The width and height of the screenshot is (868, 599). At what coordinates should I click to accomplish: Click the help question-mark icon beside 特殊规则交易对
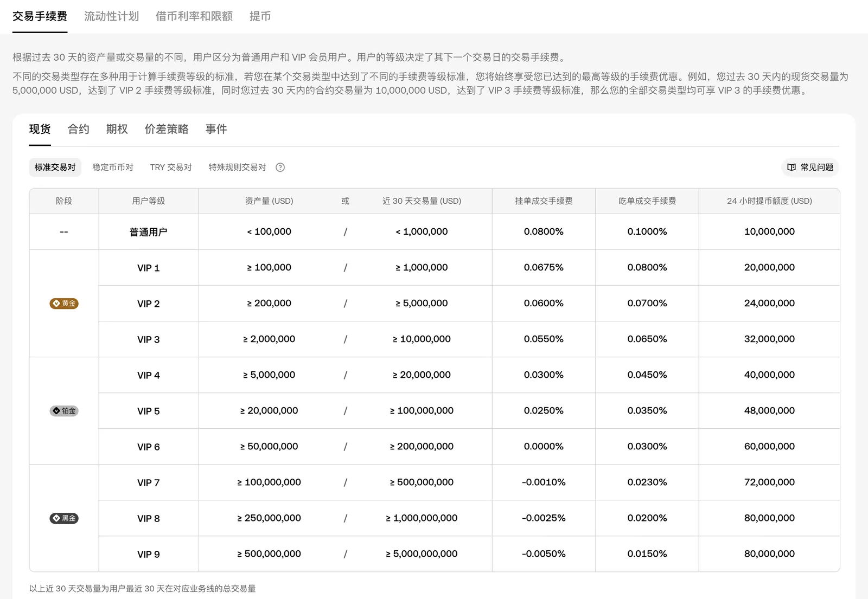coord(280,168)
